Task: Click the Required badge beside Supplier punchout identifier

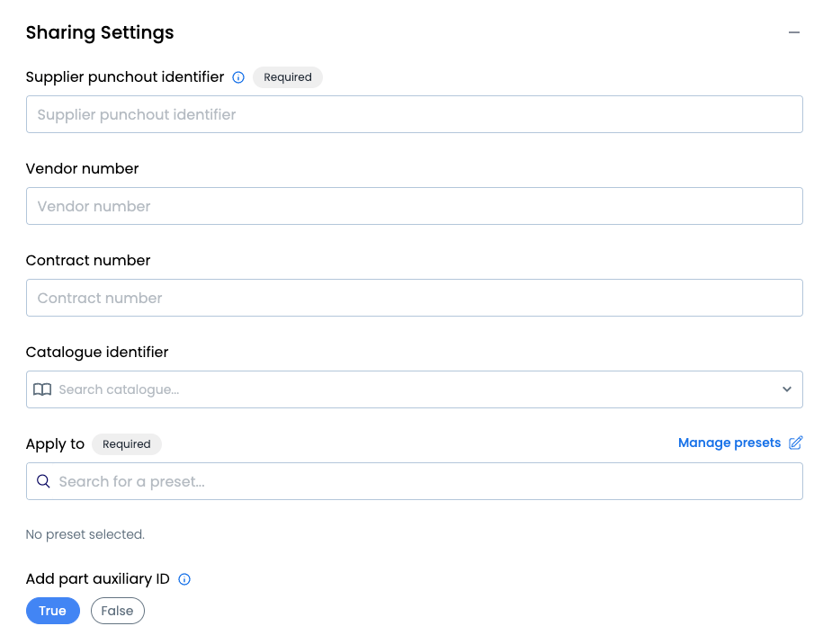Action: coord(288,77)
